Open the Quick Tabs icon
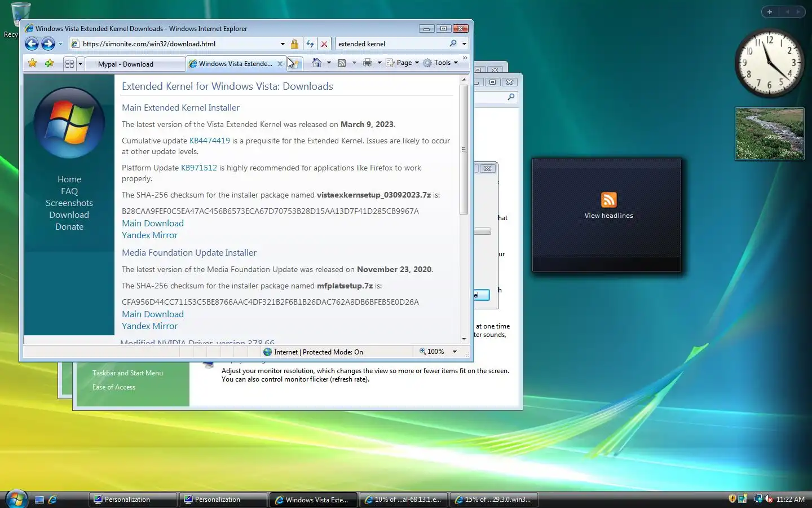Screen dimensions: 812x508 (x=69, y=64)
